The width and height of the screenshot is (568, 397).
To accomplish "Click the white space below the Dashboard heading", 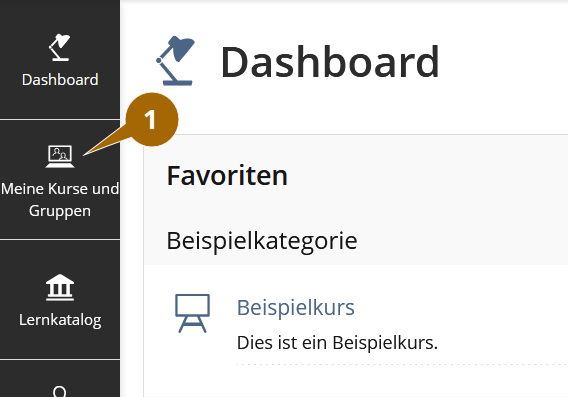I will pos(344,110).
